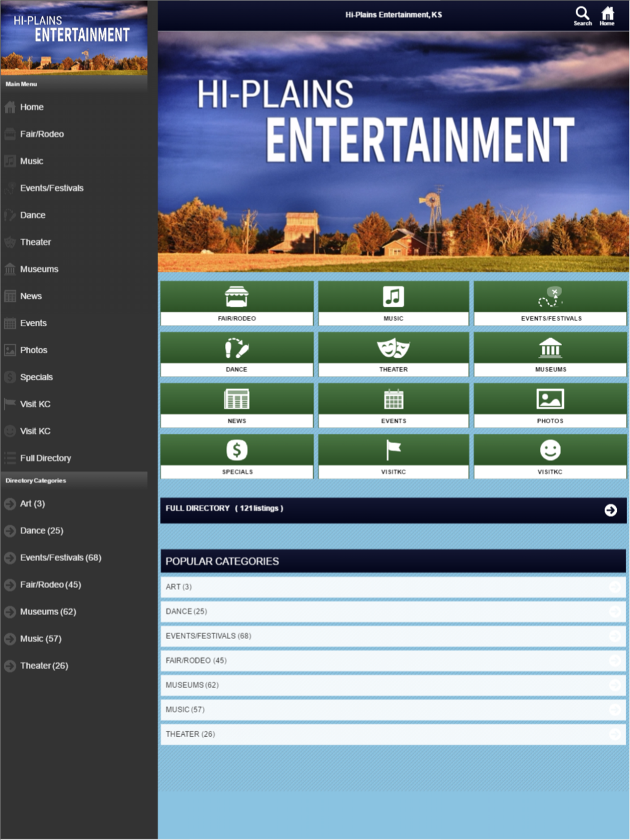Click sidebar News newspaper icon
The height and width of the screenshot is (840, 630).
tap(10, 296)
